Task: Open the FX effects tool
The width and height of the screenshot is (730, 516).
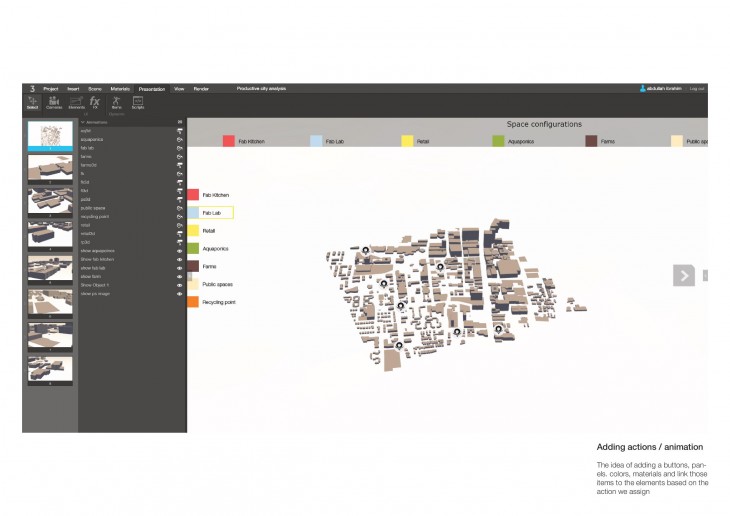Action: point(95,102)
